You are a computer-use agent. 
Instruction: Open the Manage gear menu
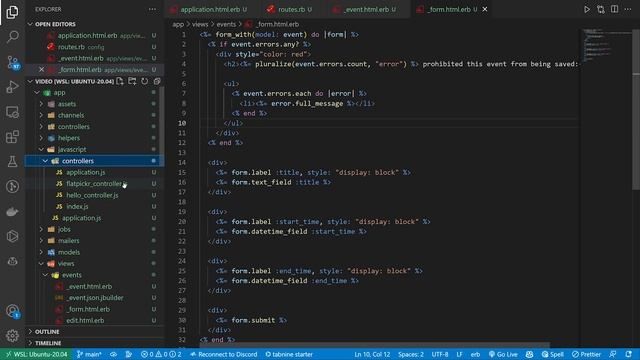click(12, 336)
